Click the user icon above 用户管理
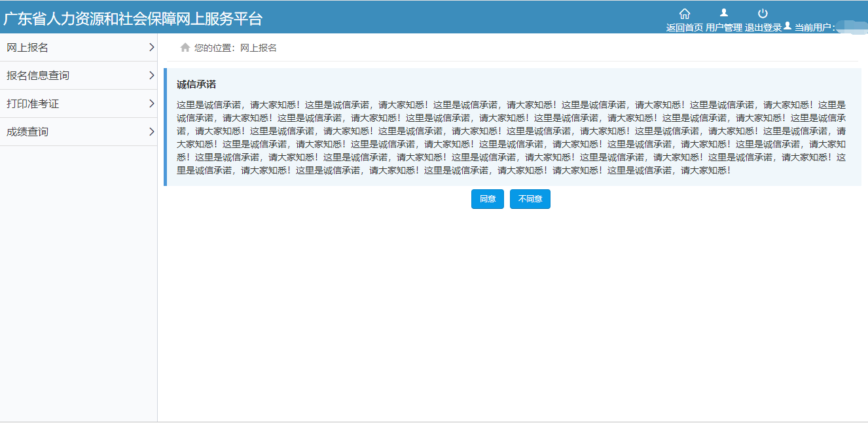The image size is (868, 423). (x=723, y=12)
